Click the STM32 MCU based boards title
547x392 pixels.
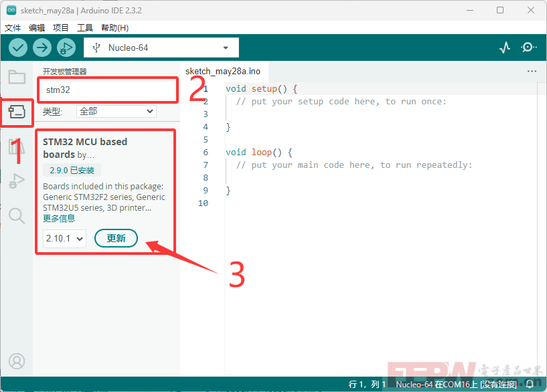pyautogui.click(x=85, y=148)
